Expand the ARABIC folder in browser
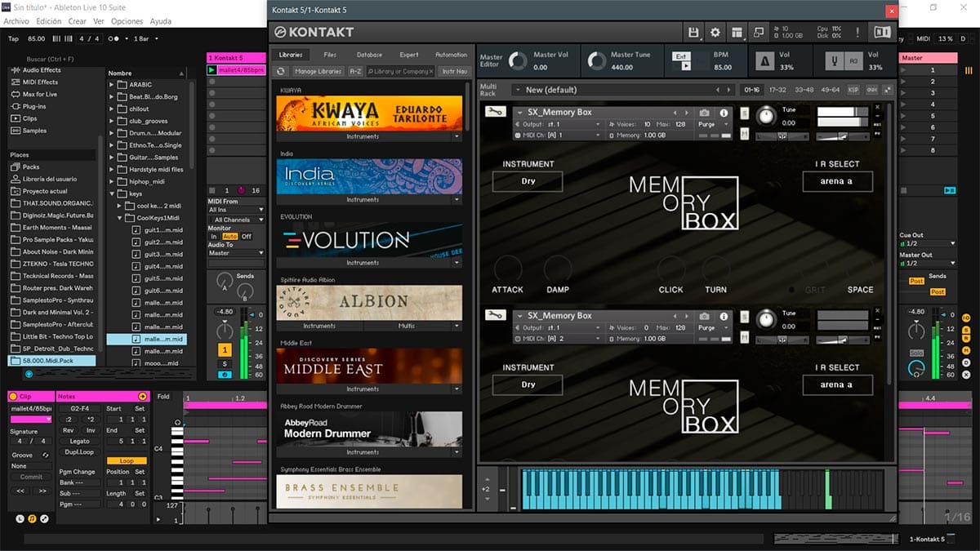 tap(112, 84)
